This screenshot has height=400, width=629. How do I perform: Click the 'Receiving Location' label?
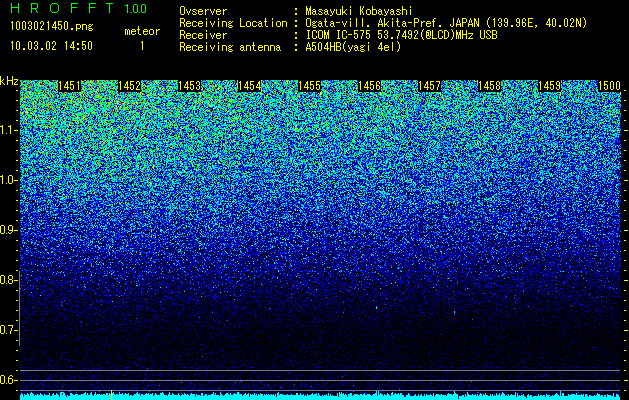pos(233,23)
